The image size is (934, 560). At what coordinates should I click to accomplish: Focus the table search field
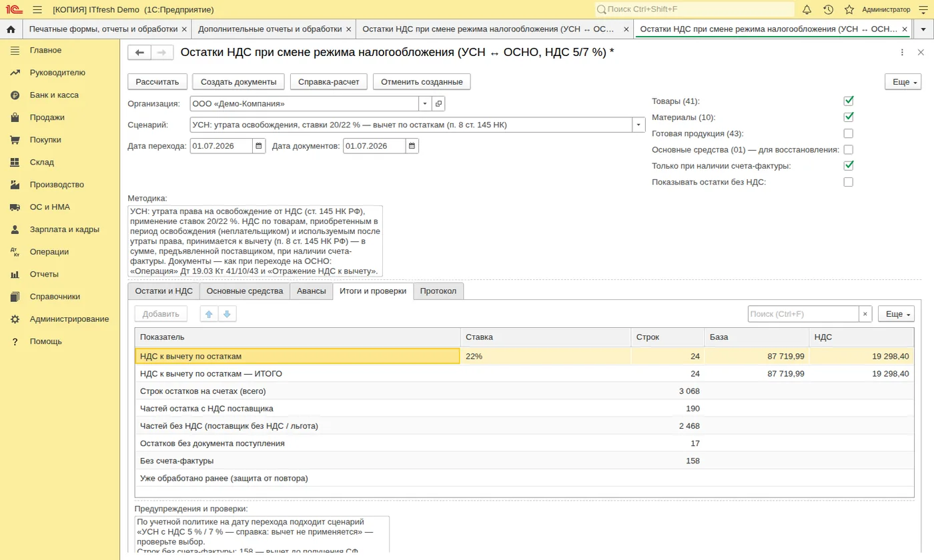tap(803, 314)
